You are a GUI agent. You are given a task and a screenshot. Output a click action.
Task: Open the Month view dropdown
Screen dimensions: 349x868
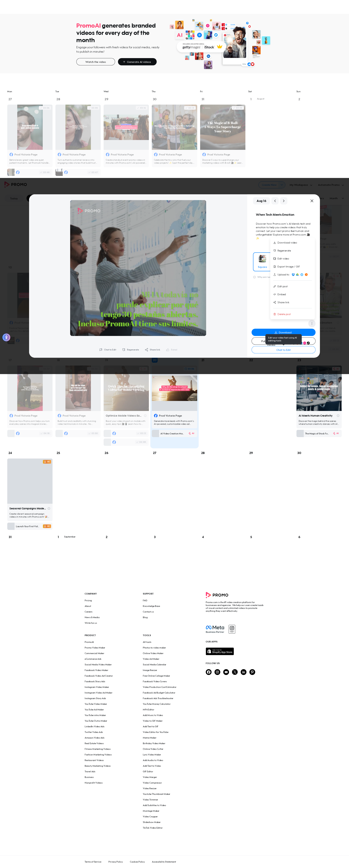[336, 198]
